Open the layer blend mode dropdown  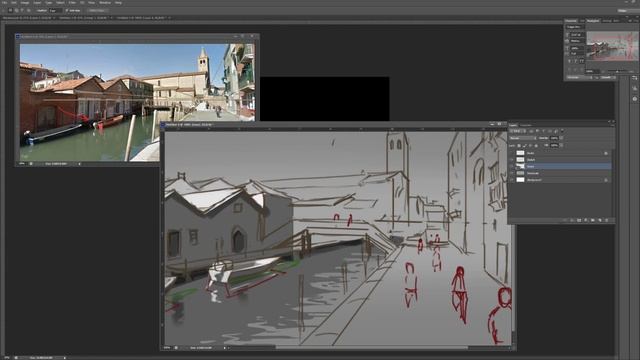pyautogui.click(x=523, y=138)
